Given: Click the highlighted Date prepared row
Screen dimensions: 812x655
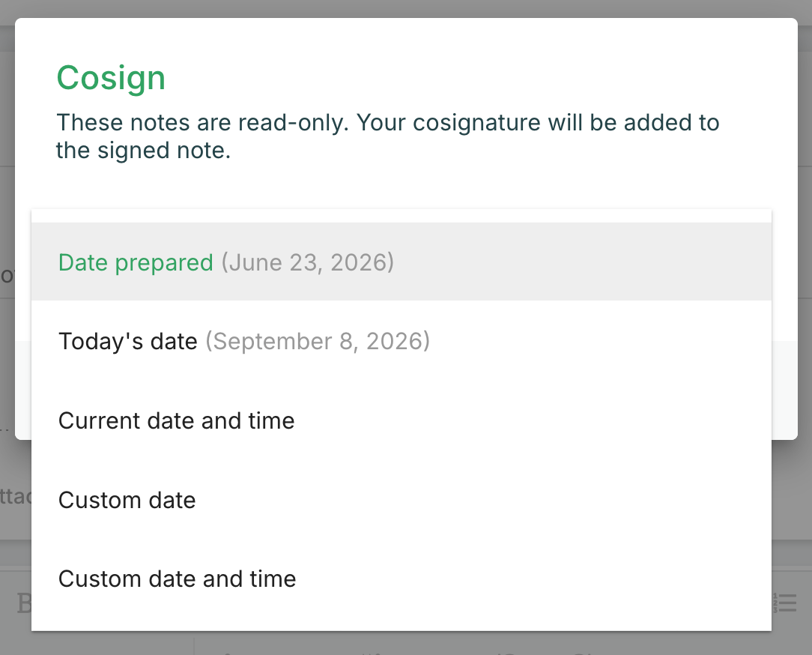Looking at the screenshot, I should pos(402,262).
